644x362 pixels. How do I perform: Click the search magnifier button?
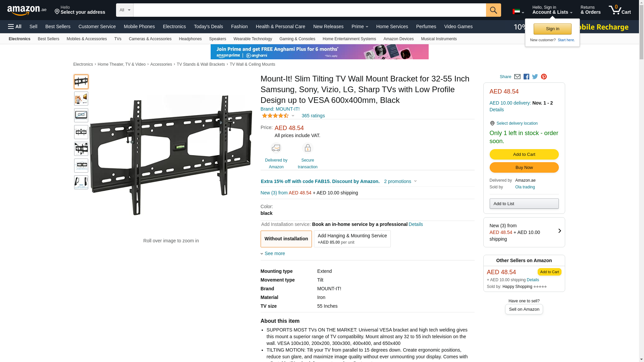[x=493, y=10]
